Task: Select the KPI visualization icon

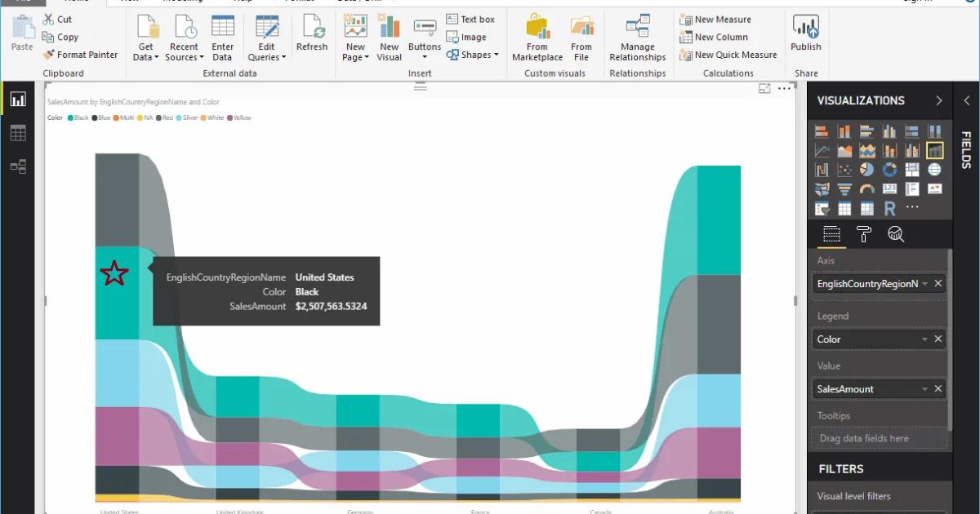Action: (x=934, y=189)
